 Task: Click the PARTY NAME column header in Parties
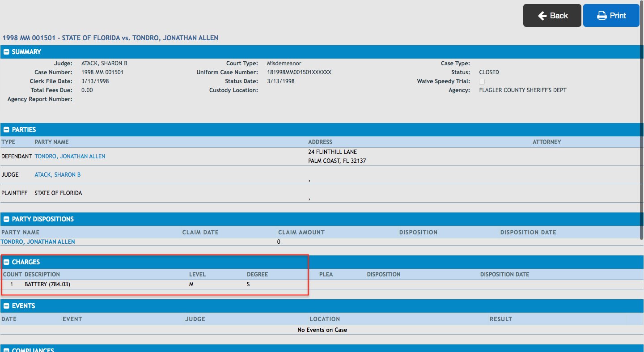click(x=51, y=142)
